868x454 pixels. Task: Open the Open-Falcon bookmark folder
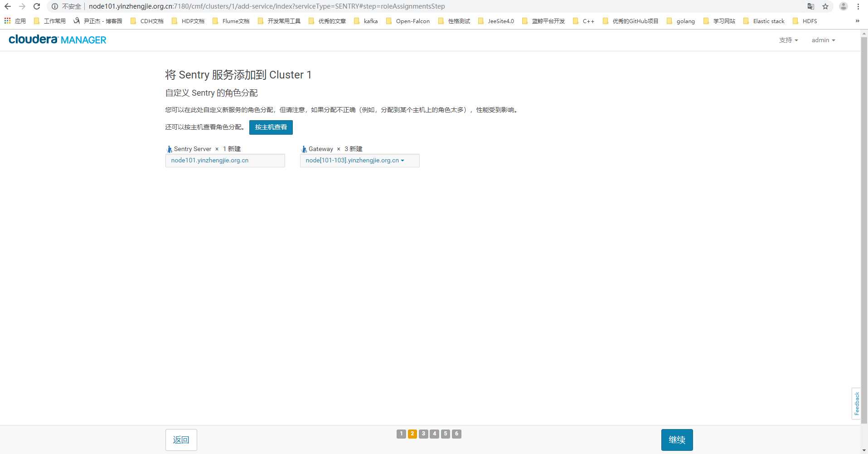(408, 21)
